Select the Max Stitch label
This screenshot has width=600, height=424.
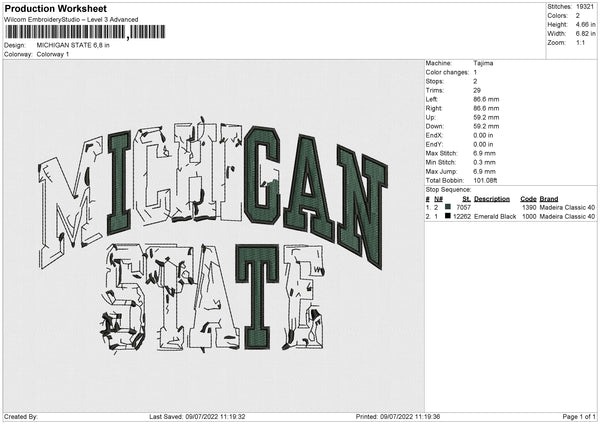441,153
